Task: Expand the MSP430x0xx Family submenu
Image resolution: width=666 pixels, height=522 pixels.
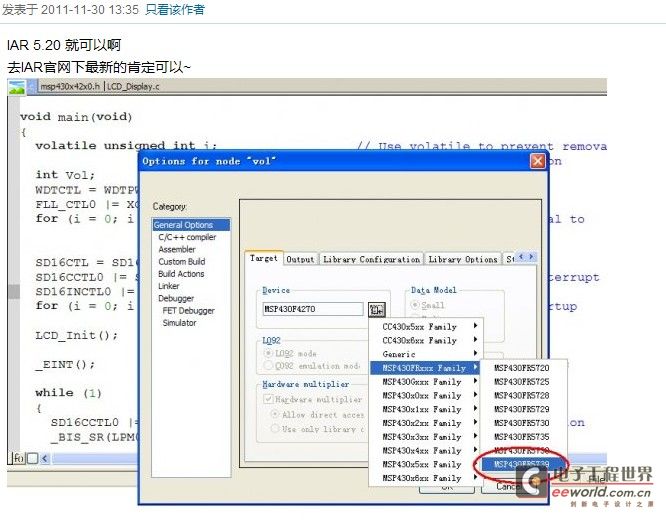Action: pos(425,395)
